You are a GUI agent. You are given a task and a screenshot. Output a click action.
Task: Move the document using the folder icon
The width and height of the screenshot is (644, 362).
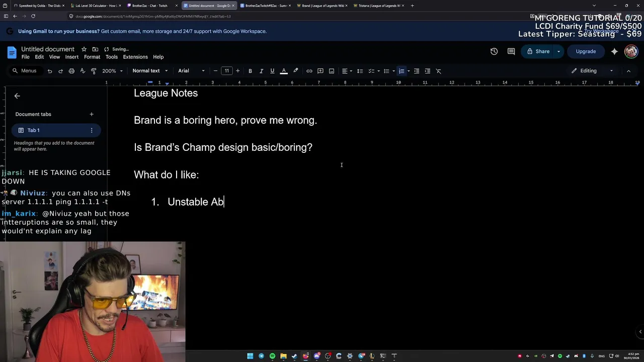(95, 49)
